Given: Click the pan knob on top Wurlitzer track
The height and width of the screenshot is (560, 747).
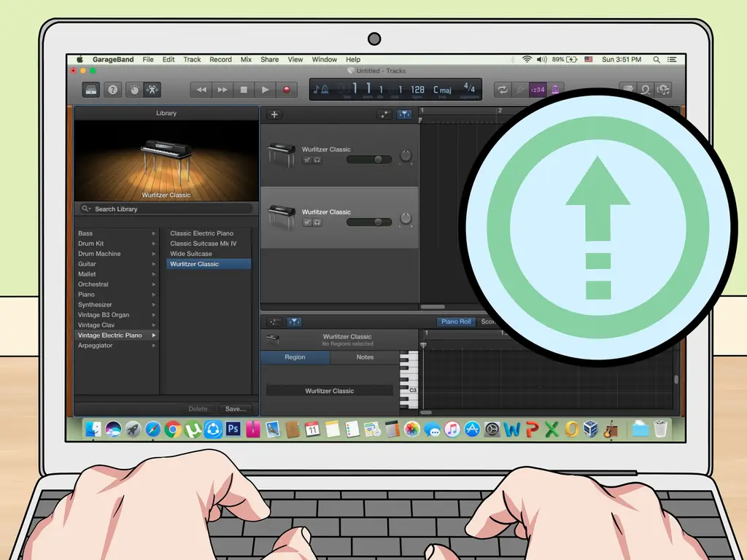Looking at the screenshot, I should tap(406, 156).
